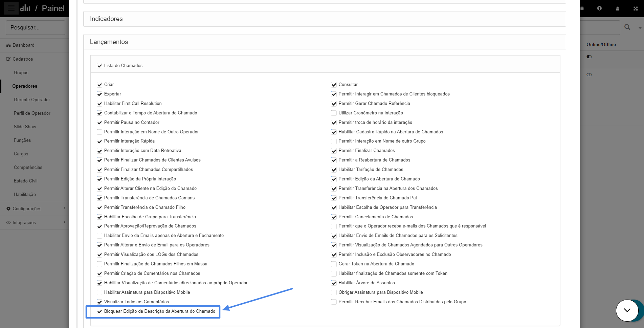Uncheck the Consultar checkbox
This screenshot has width=644, height=328.
pyautogui.click(x=334, y=85)
